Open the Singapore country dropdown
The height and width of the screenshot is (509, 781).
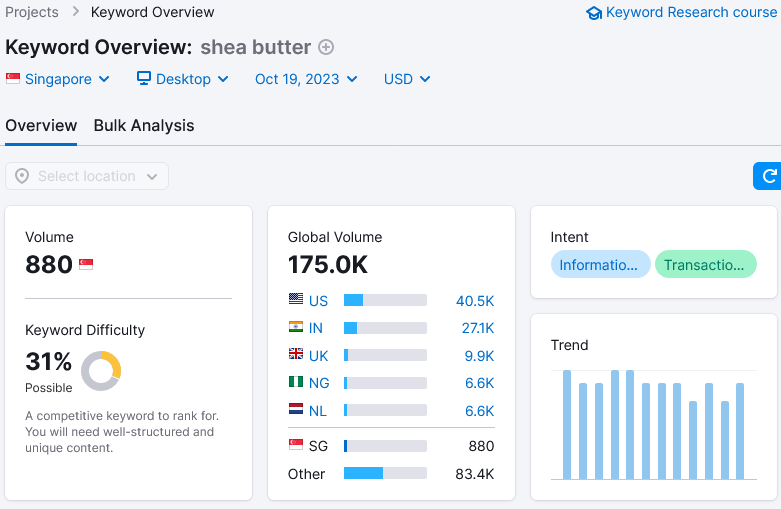point(58,79)
